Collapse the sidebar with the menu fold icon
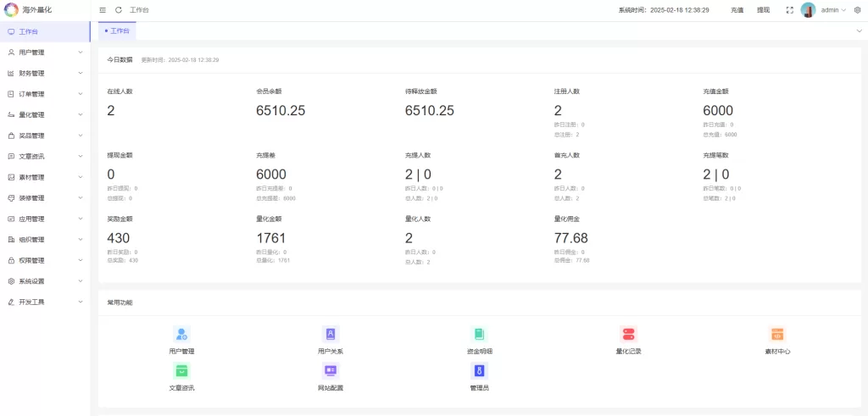Image resolution: width=868 pixels, height=416 pixels. (103, 10)
